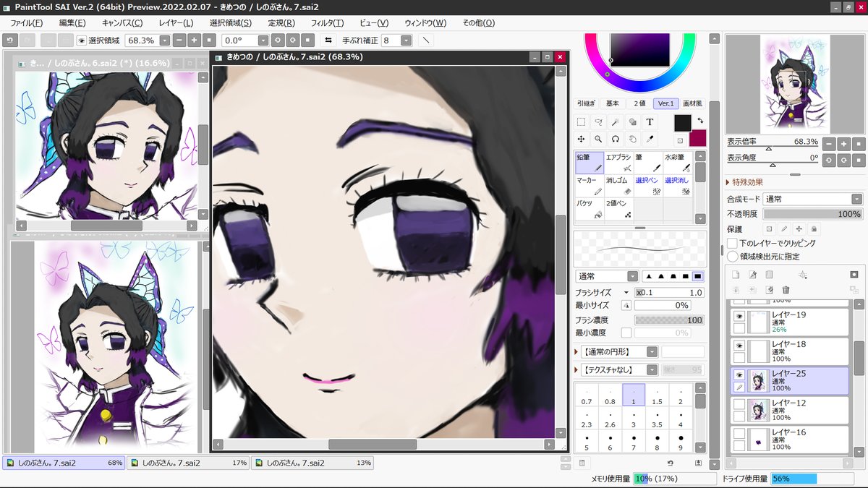
Task: Switch to document tab showing 17%
Action: (x=188, y=463)
